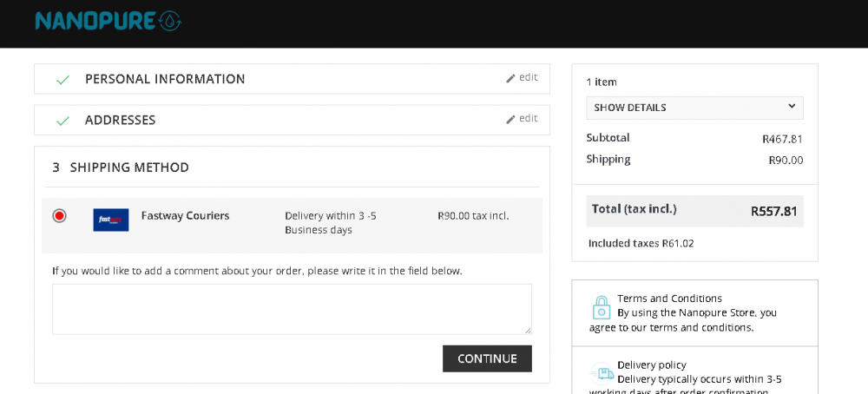
Task: Click into the order comment text field
Action: (292, 309)
